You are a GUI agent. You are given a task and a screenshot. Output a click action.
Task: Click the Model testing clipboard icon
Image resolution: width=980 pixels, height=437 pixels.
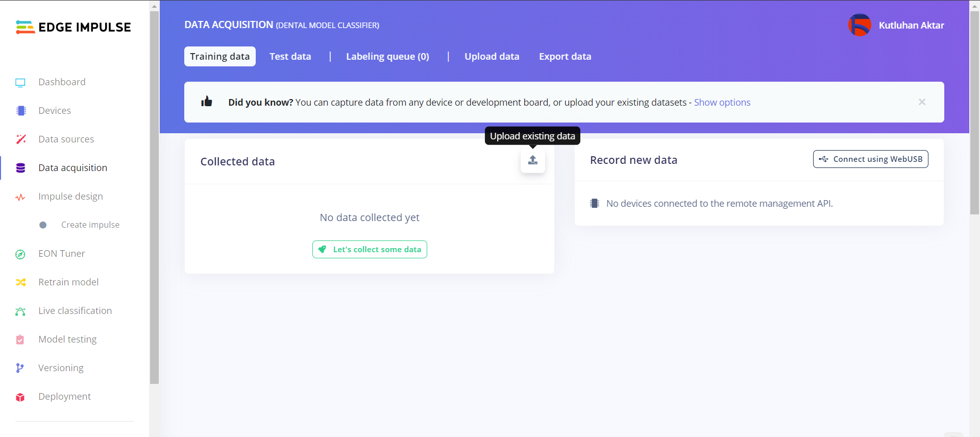[x=20, y=339]
